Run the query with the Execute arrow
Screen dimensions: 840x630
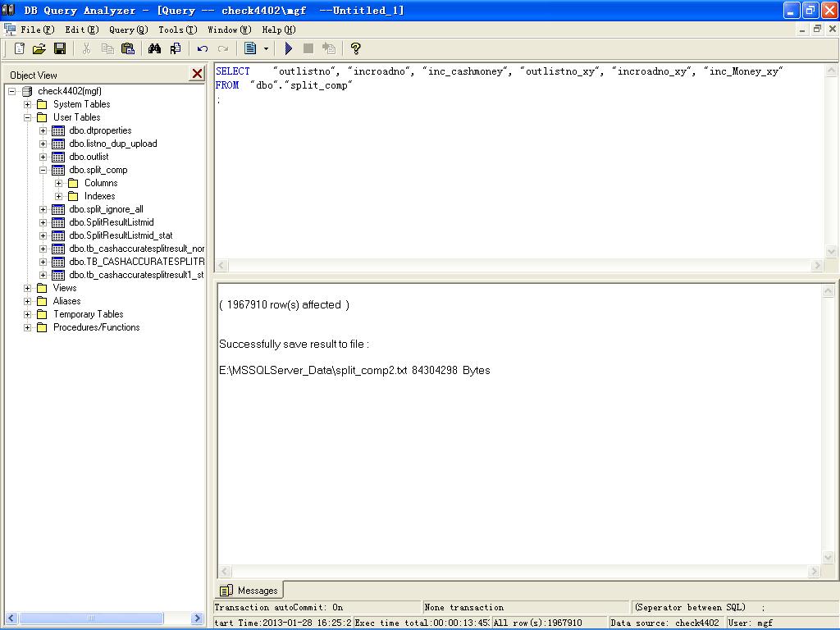(x=288, y=48)
